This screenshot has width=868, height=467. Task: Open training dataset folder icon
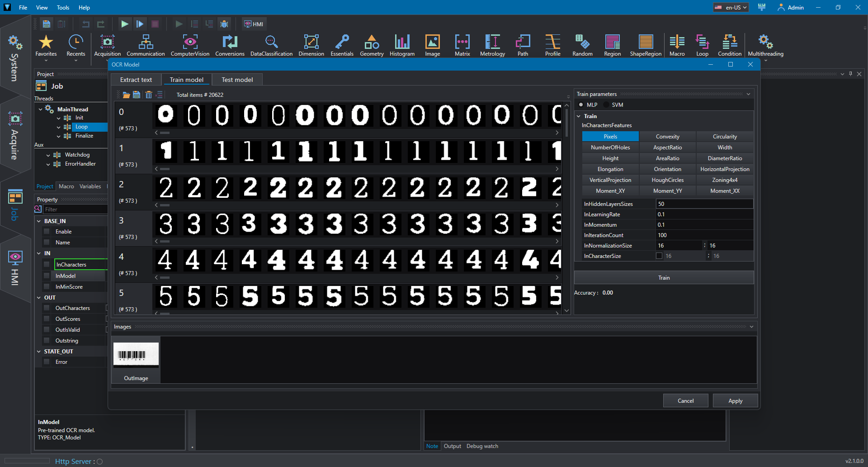click(126, 95)
